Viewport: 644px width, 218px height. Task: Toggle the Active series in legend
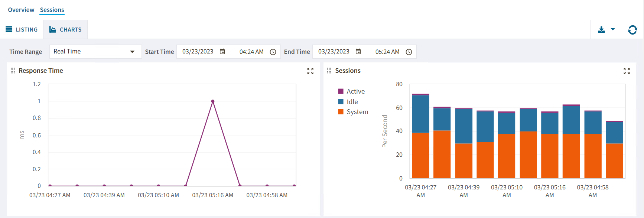[x=351, y=91]
